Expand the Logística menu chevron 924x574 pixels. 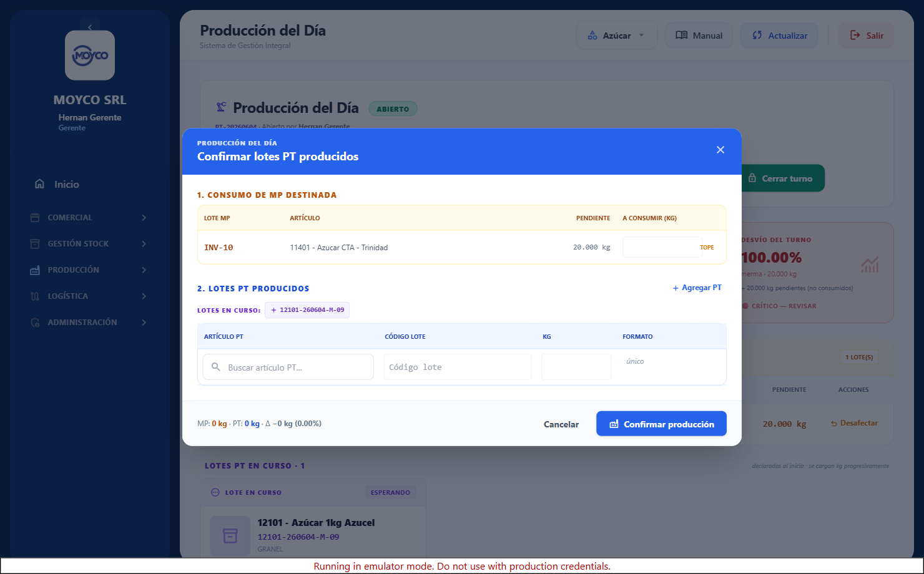(144, 296)
